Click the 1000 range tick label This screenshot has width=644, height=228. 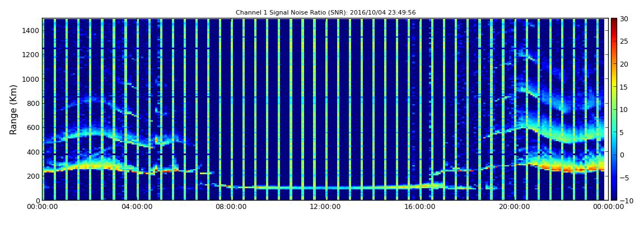(31, 79)
